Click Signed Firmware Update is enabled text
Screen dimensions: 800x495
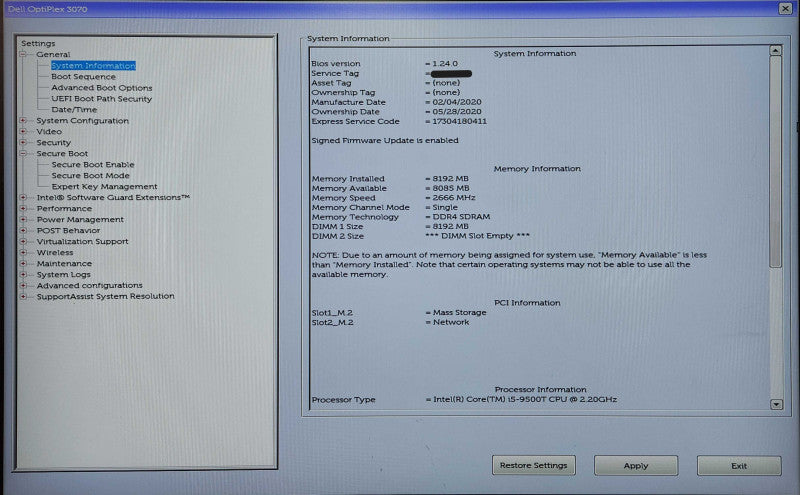point(385,140)
